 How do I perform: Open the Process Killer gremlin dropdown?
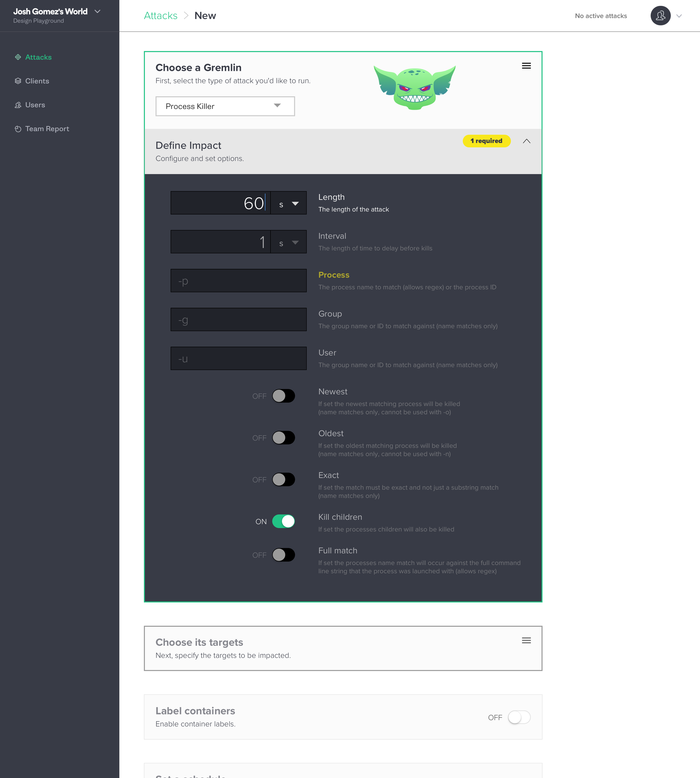coord(225,106)
